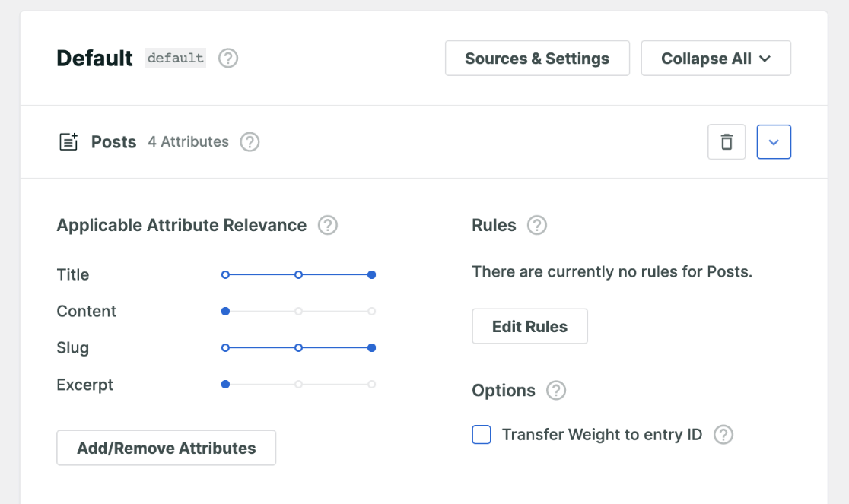The width and height of the screenshot is (849, 504).
Task: Set the Excerpt relevance slider to its middle point
Action: [298, 385]
